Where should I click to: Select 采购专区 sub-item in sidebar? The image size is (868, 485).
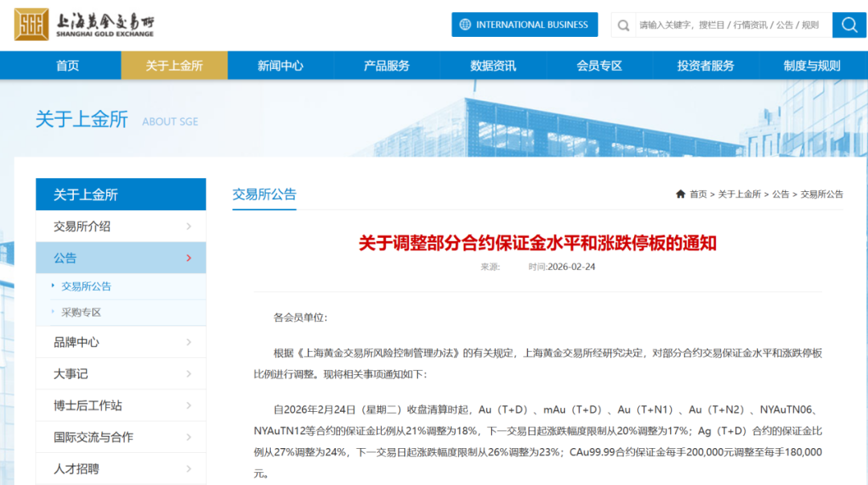click(81, 312)
